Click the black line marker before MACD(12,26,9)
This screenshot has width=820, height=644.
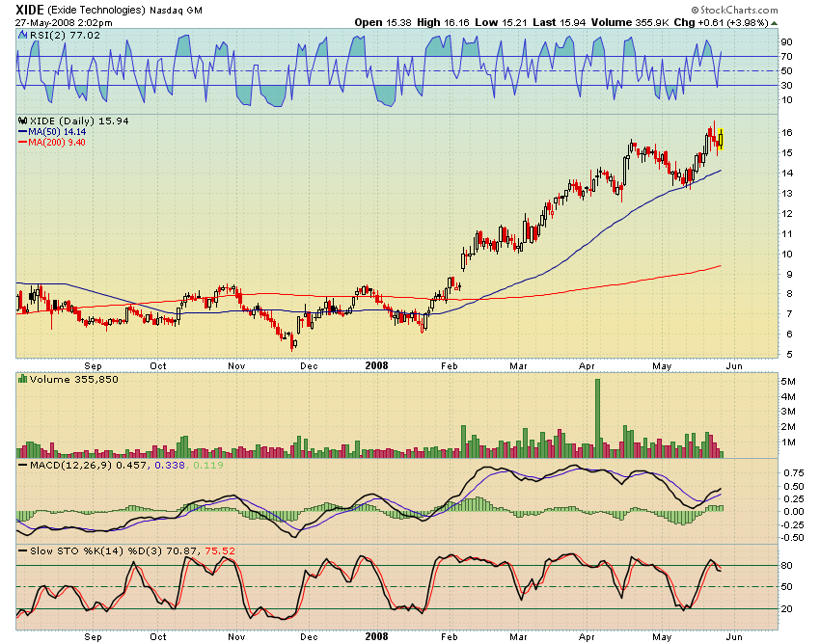[x=22, y=465]
